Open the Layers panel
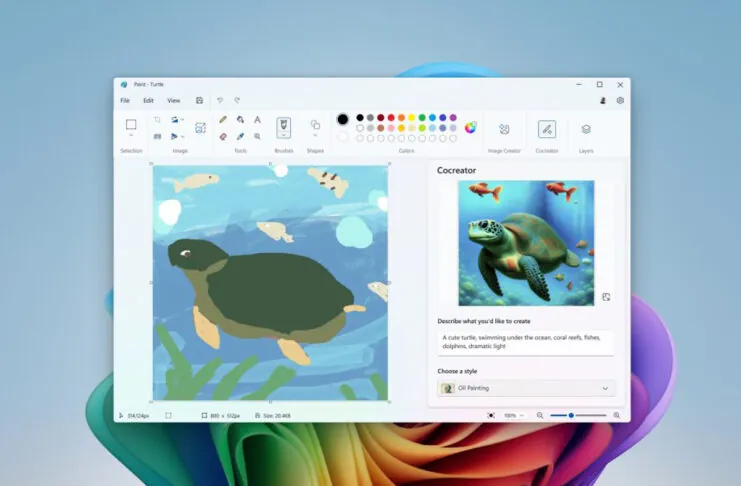Screen dimensions: 741x486 (586, 129)
